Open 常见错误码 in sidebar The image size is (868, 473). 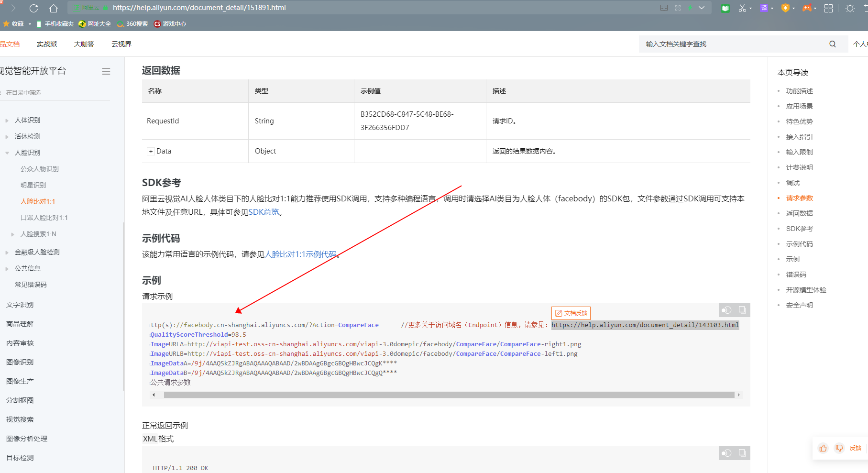click(31, 285)
